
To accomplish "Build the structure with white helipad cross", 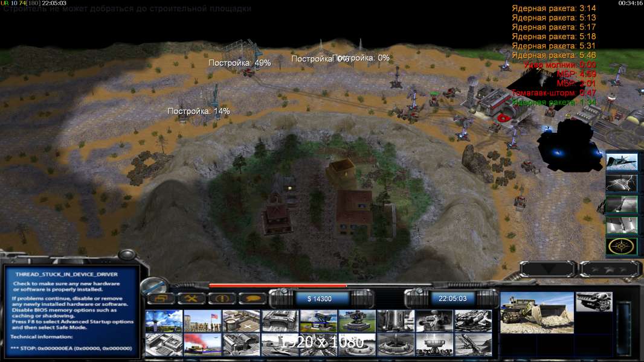I will [x=241, y=320].
